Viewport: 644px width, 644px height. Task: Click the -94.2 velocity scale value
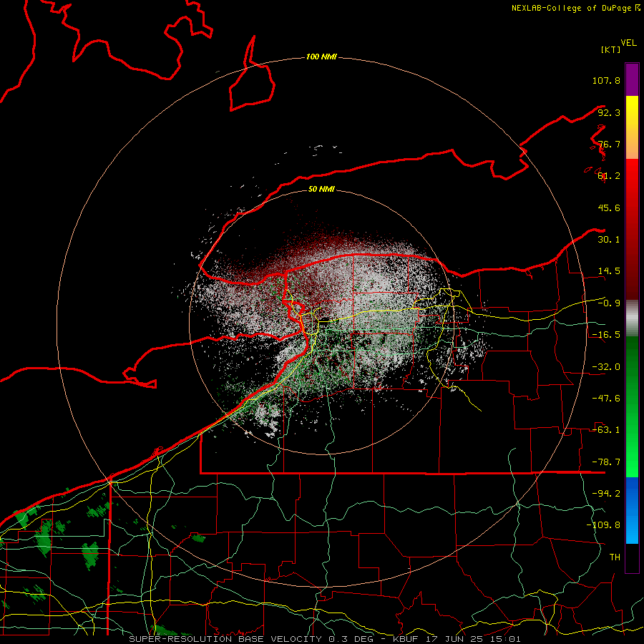point(606,494)
